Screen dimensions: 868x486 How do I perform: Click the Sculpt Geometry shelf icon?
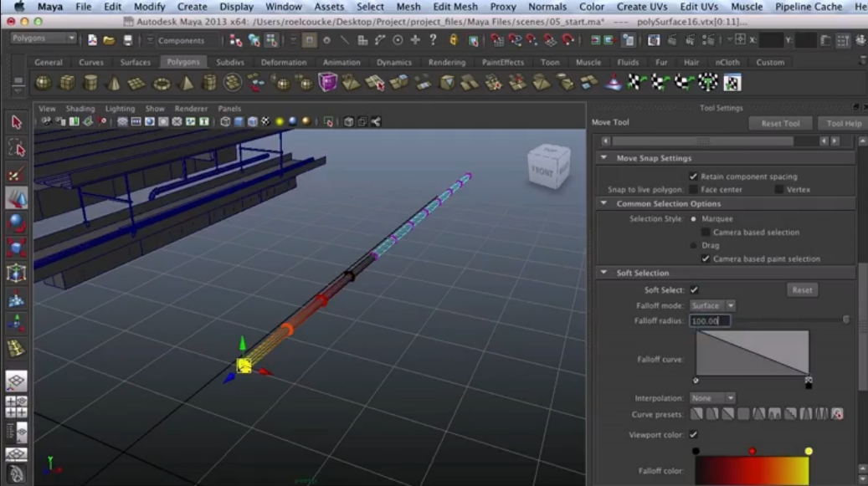[613, 83]
